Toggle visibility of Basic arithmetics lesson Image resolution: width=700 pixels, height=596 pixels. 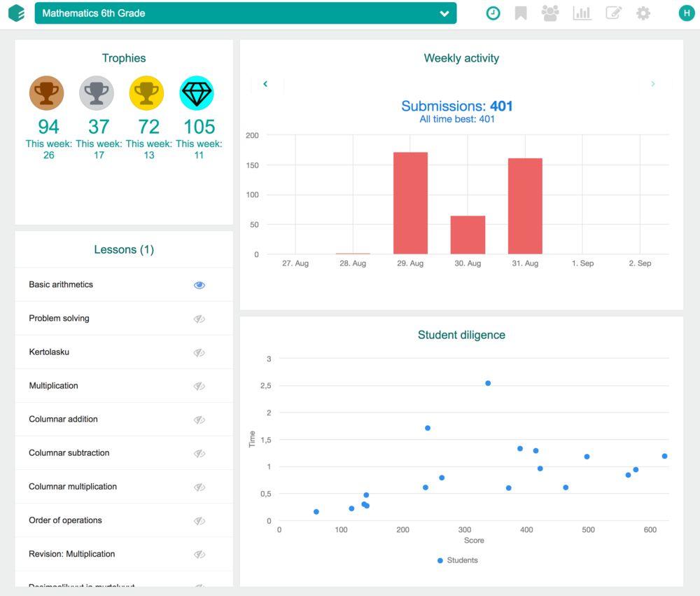[199, 285]
